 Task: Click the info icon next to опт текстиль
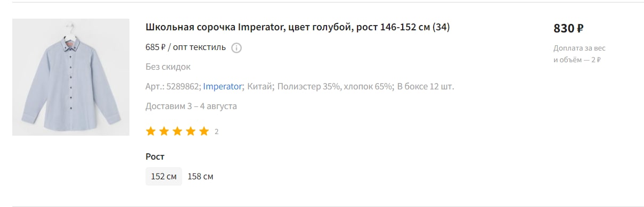pyautogui.click(x=237, y=48)
